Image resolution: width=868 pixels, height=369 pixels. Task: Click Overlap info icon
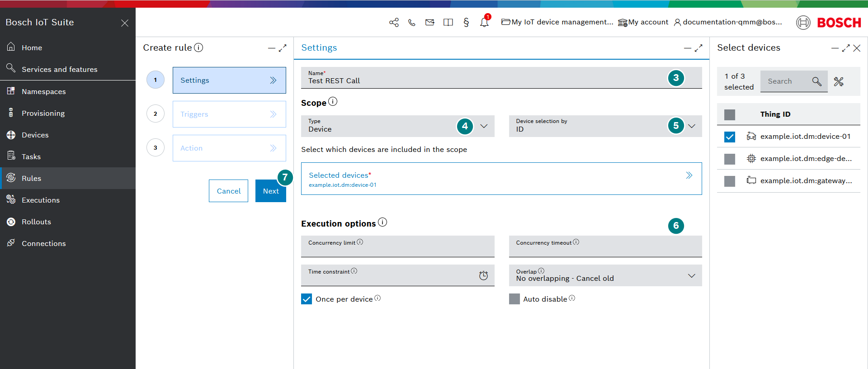[541, 271]
